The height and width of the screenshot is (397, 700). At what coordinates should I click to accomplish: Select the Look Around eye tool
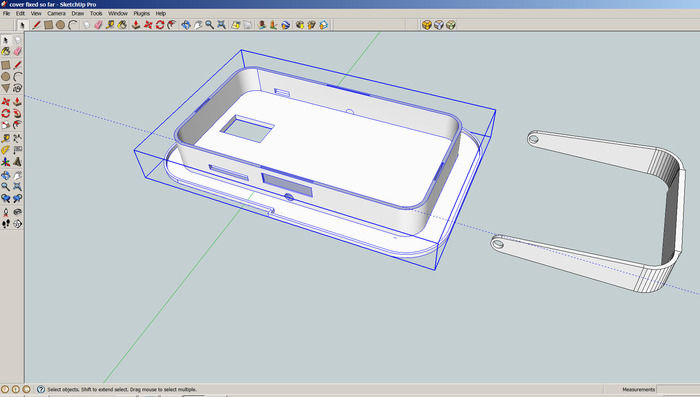pyautogui.click(x=17, y=212)
